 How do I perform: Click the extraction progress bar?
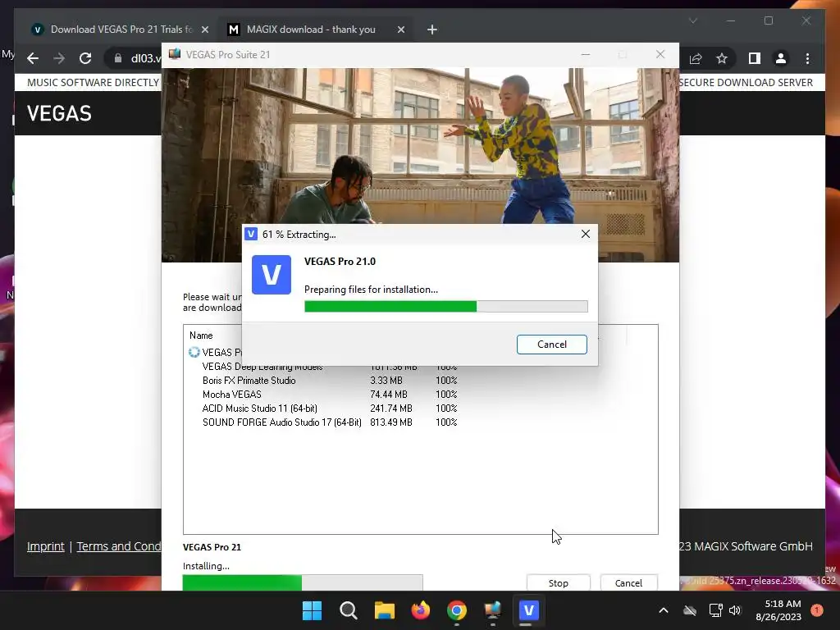pos(445,307)
